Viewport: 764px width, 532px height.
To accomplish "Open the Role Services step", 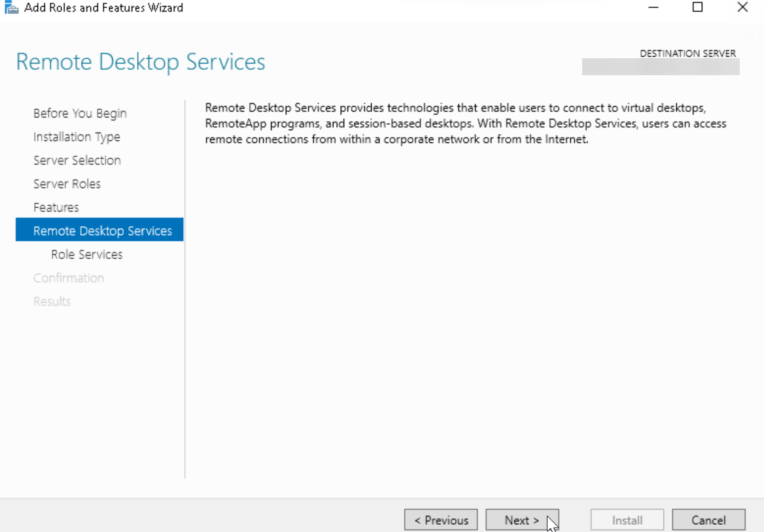I will [x=86, y=254].
